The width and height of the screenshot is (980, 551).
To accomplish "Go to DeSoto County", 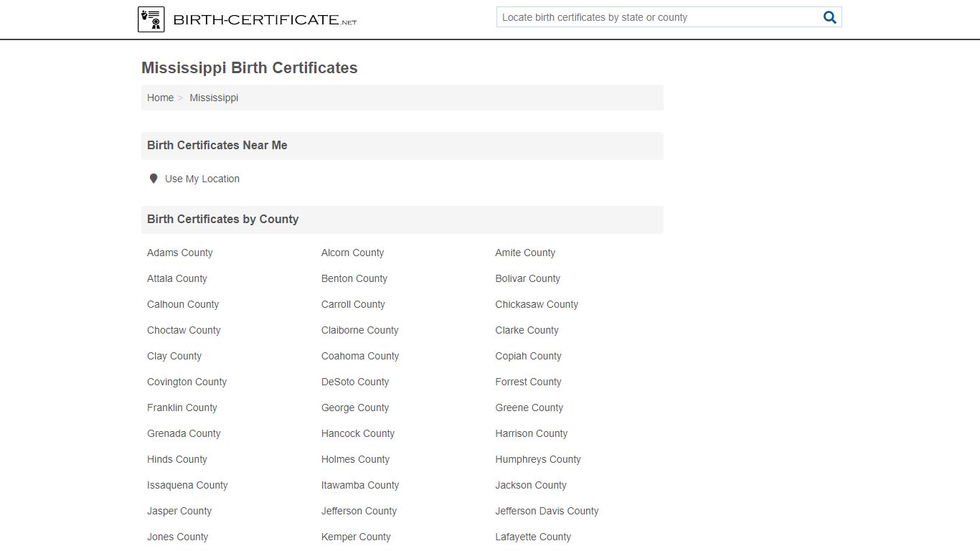I will click(355, 382).
